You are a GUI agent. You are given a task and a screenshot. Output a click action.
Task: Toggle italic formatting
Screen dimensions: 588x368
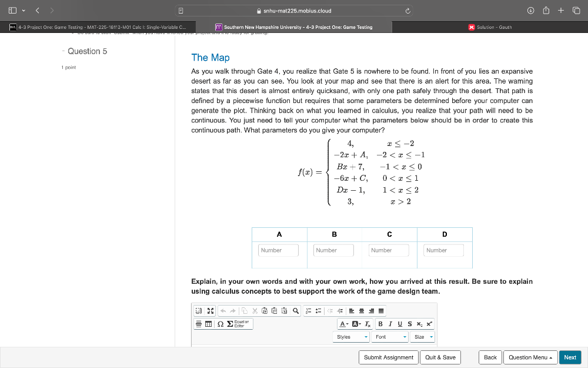390,324
